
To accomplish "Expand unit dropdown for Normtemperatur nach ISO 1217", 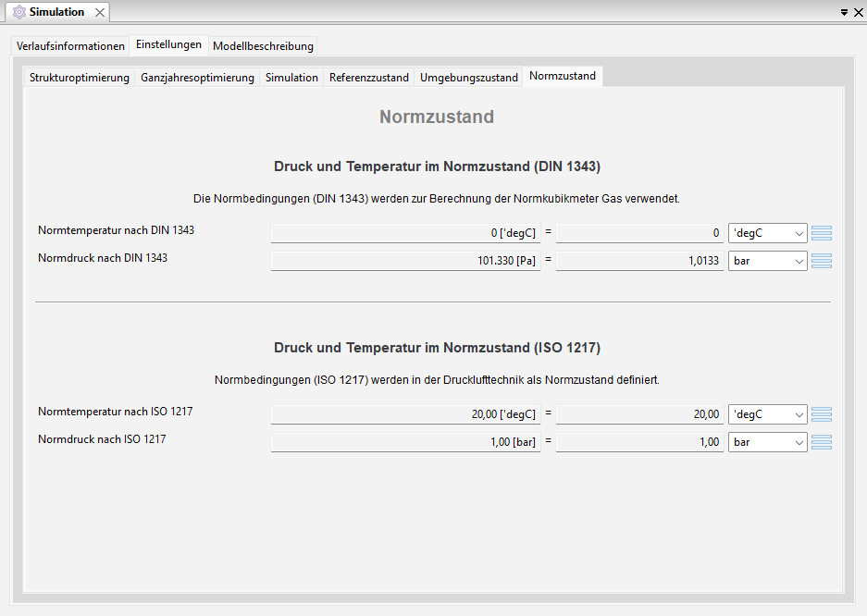I will coord(768,414).
